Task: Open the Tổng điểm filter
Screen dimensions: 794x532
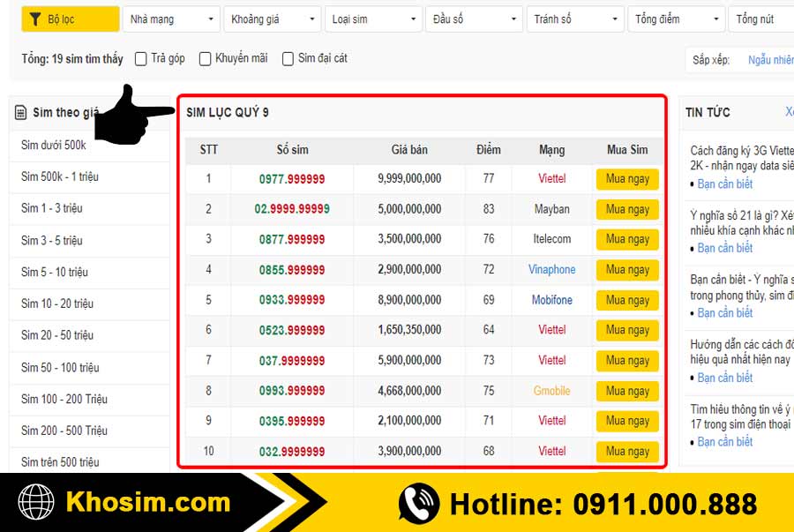Action: point(677,19)
